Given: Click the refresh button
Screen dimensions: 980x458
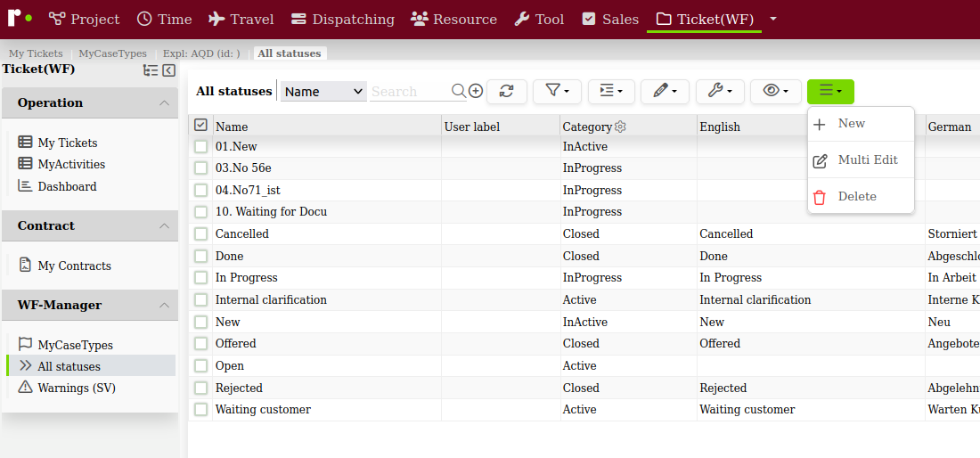Looking at the screenshot, I should [507, 91].
